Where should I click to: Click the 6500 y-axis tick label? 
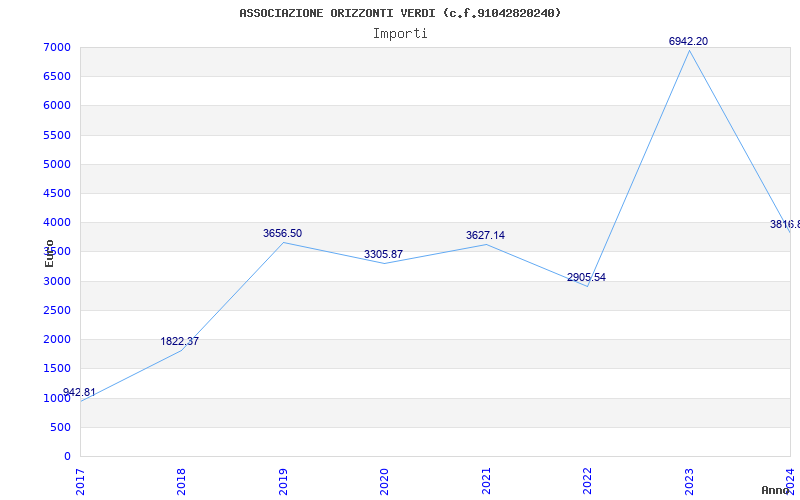[x=57, y=77]
